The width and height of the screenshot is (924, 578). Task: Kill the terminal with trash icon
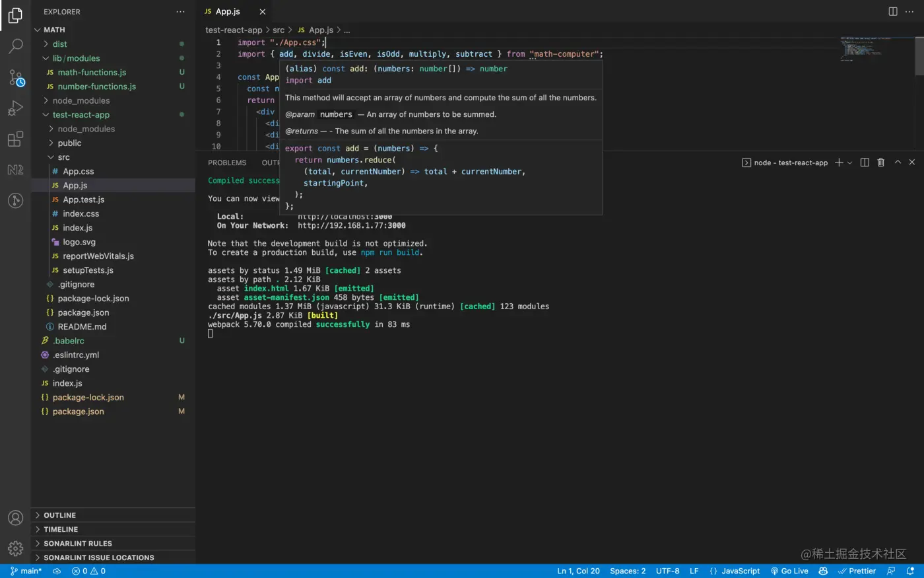click(880, 163)
